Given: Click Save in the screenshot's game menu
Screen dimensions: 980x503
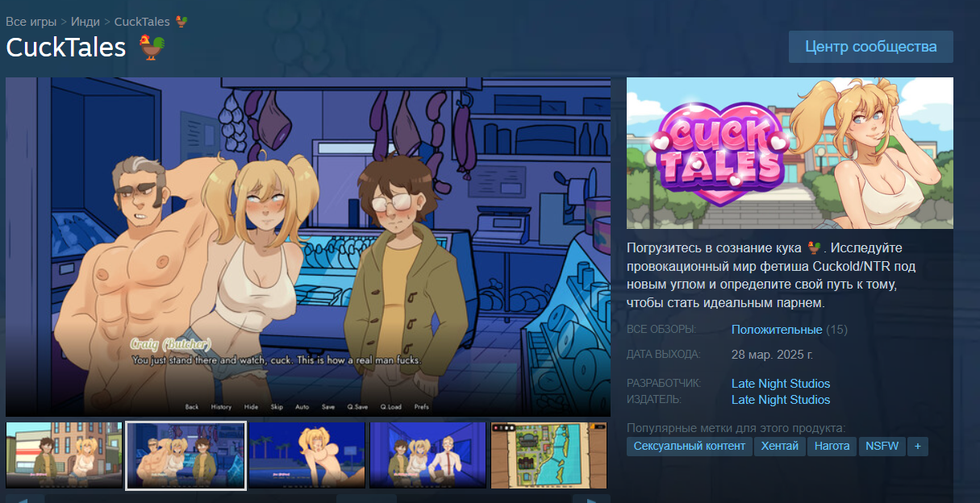Looking at the screenshot, I should [x=328, y=407].
